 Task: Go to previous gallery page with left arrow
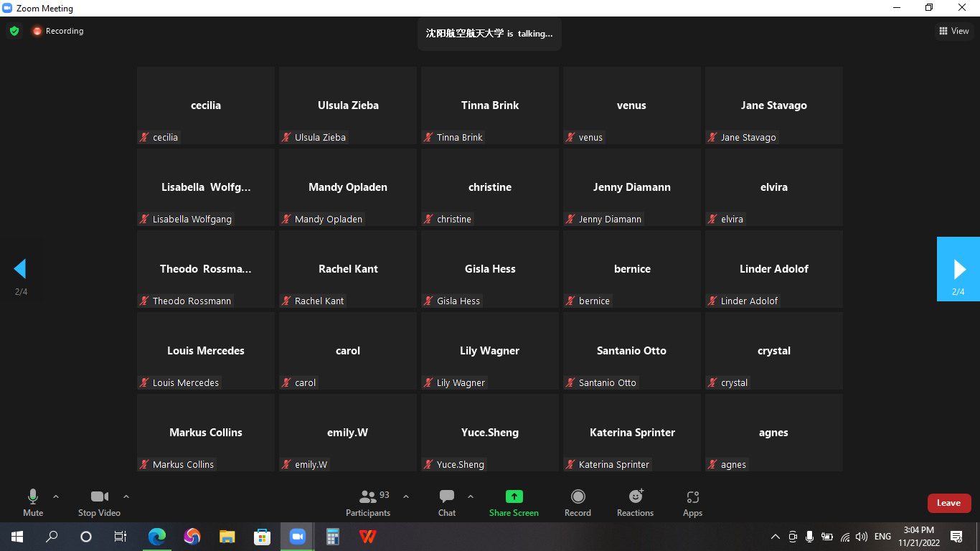point(20,269)
